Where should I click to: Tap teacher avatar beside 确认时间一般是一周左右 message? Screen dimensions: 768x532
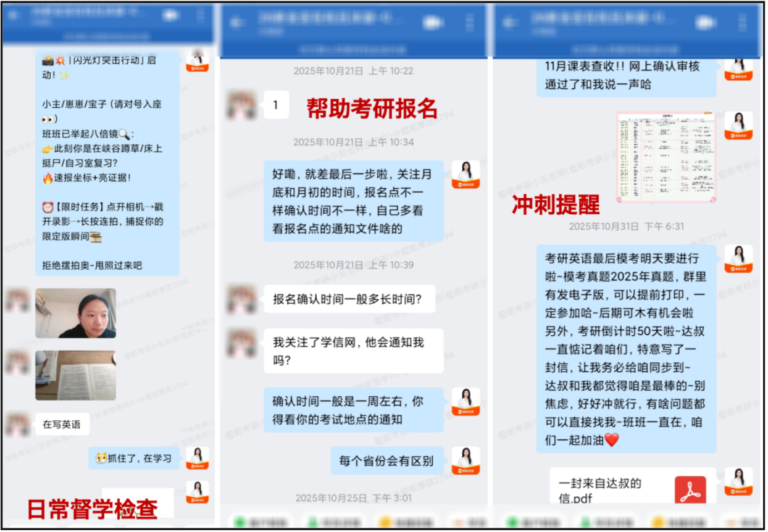pyautogui.click(x=466, y=401)
